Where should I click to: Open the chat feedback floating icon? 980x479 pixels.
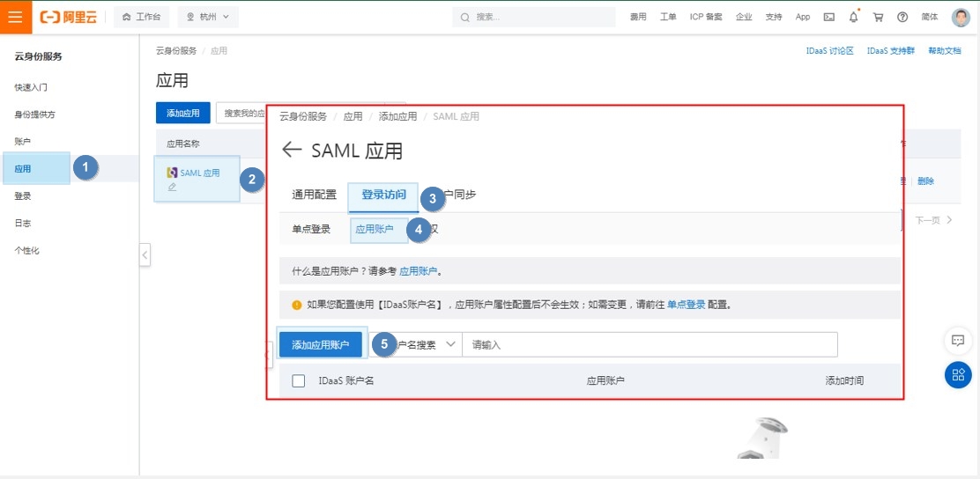[x=958, y=340]
